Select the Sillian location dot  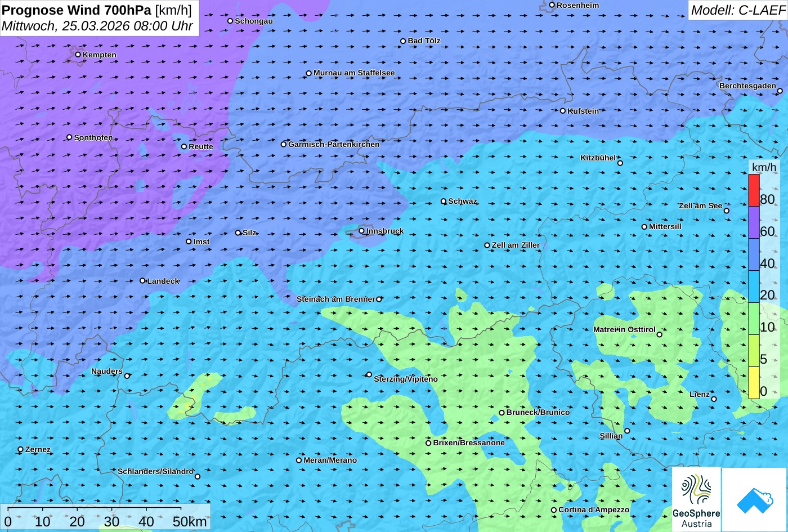pos(627,431)
